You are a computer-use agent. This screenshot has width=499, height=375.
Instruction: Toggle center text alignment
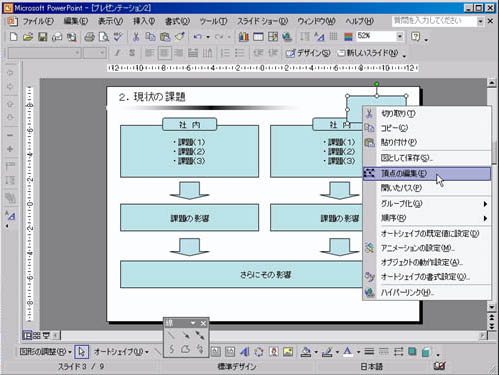point(164,53)
